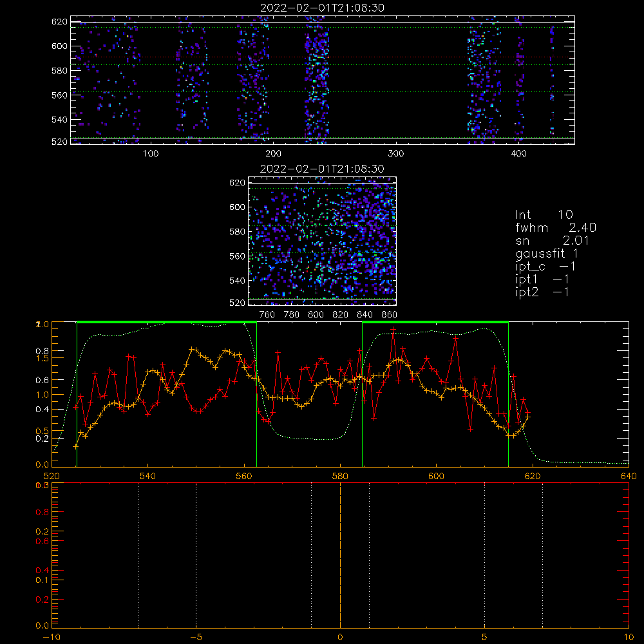644x644 pixels.
Task: Click x-axis label 10 on bottom plot
Action: (629, 638)
